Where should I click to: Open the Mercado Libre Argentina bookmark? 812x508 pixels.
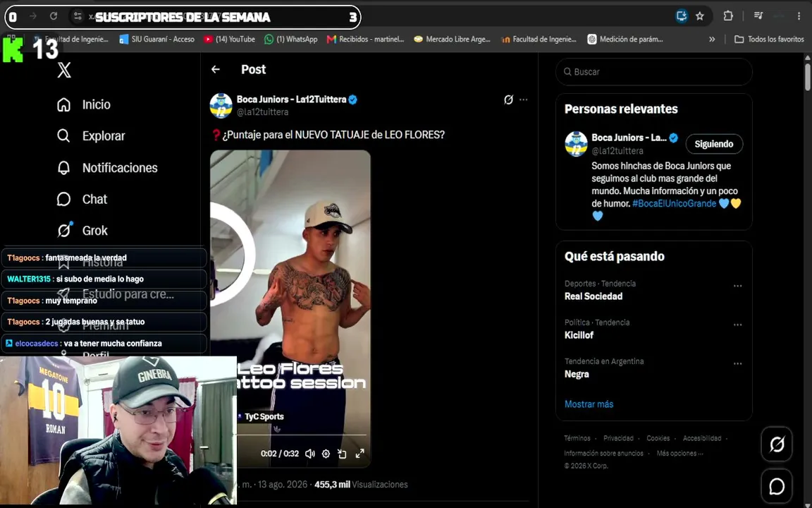click(x=452, y=40)
